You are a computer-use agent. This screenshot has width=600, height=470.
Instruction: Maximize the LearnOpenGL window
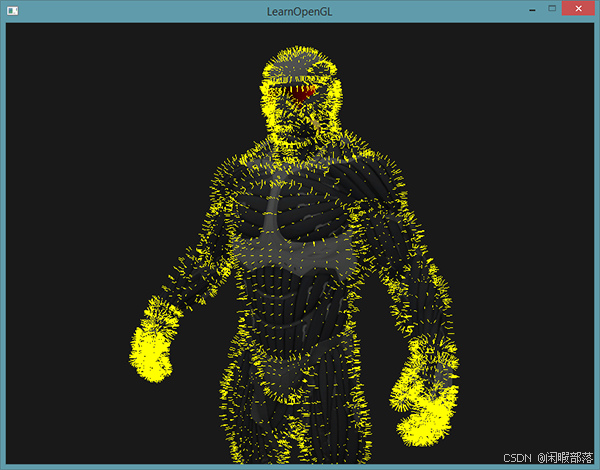[x=552, y=8]
